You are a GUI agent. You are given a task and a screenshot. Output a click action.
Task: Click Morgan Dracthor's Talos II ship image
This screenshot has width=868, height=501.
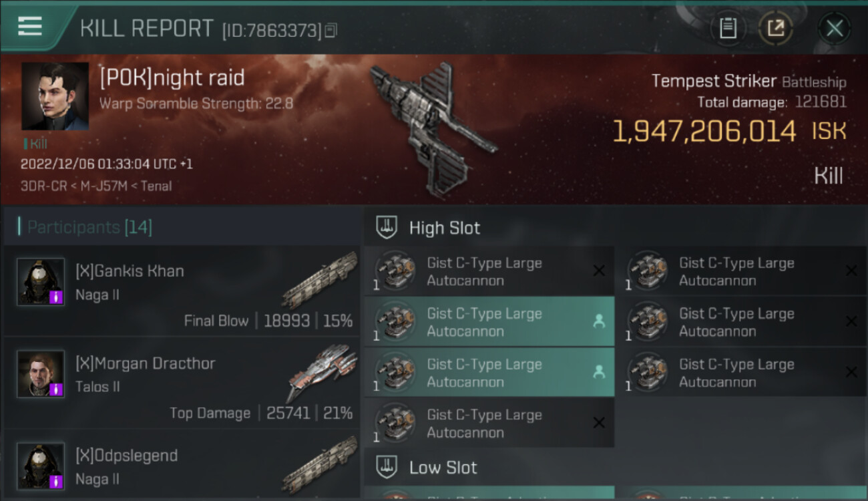(x=322, y=372)
